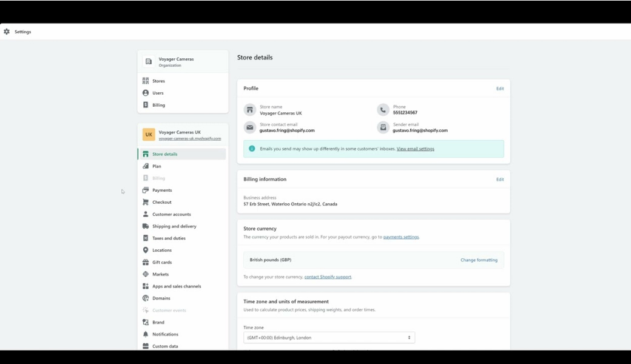631x364 pixels.
Task: Click the UK store avatar badge
Action: tap(149, 134)
